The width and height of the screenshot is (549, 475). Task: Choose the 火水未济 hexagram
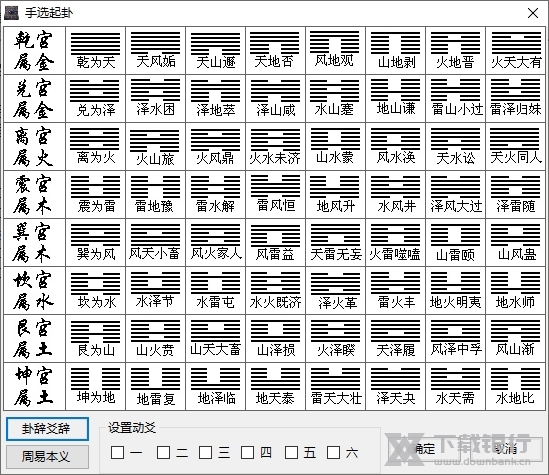275,147
